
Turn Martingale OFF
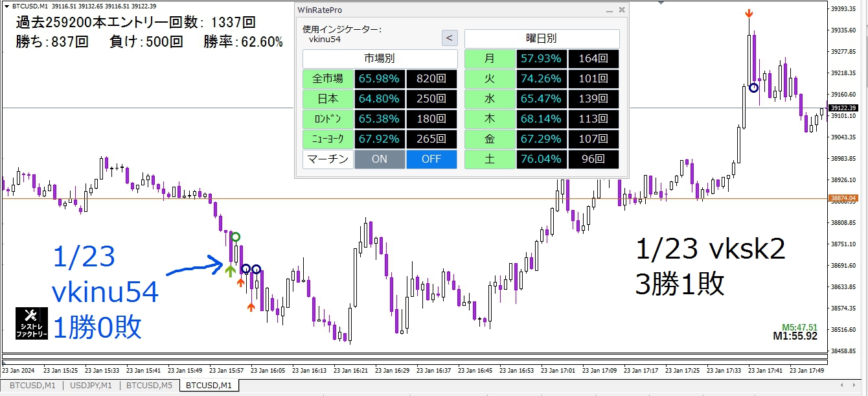tap(431, 159)
